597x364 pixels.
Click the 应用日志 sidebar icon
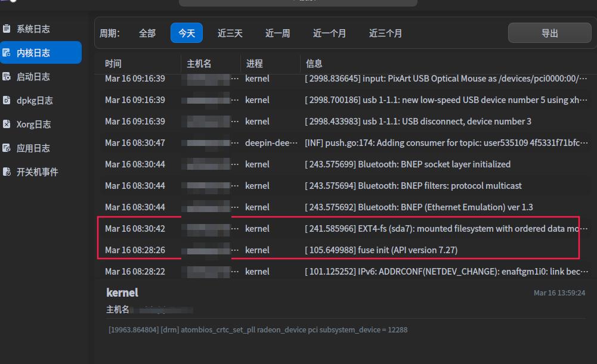(7, 148)
